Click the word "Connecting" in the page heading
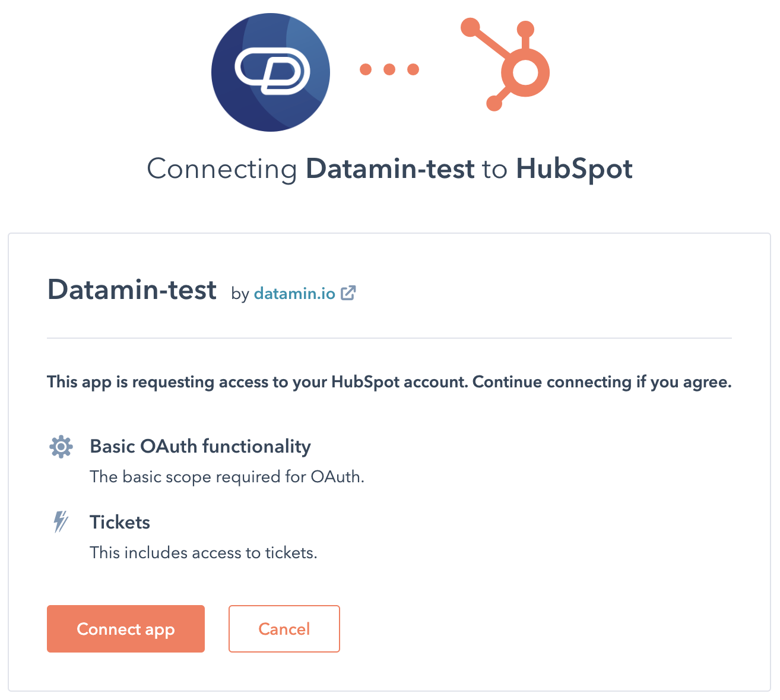This screenshot has height=700, width=780. tap(221, 169)
